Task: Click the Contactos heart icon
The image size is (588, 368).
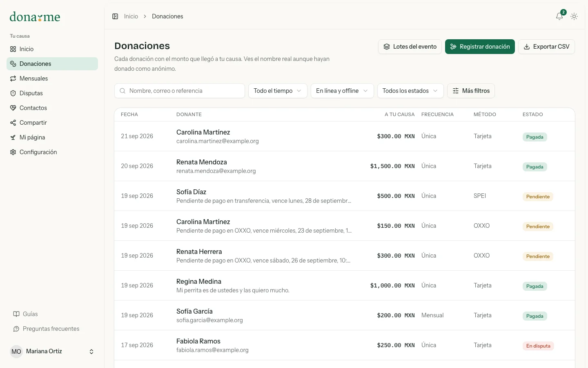Action: click(x=13, y=108)
